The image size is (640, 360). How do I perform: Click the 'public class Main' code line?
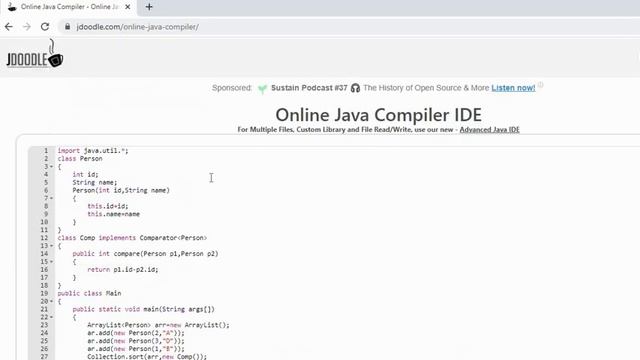pyautogui.click(x=89, y=293)
